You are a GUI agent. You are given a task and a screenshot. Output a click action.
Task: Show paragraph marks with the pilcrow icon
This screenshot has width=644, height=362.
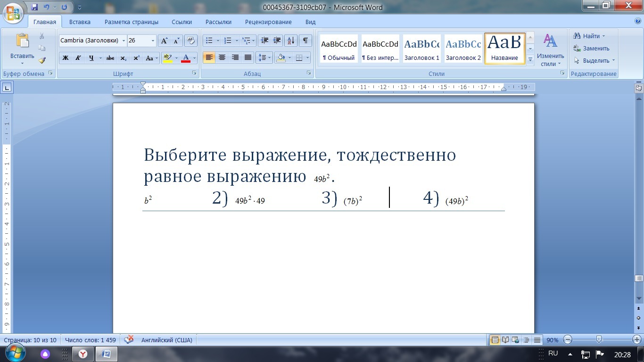305,41
